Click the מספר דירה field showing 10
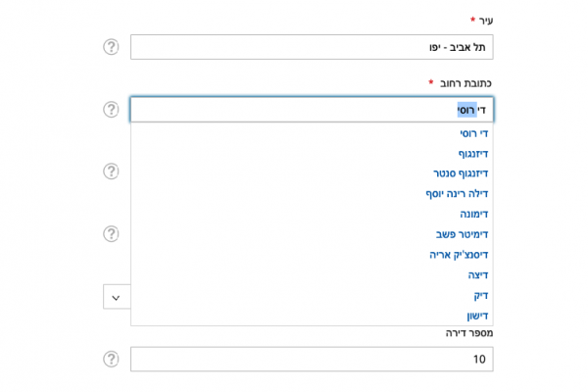Image resolution: width=588 pixels, height=392 pixels. [312, 359]
